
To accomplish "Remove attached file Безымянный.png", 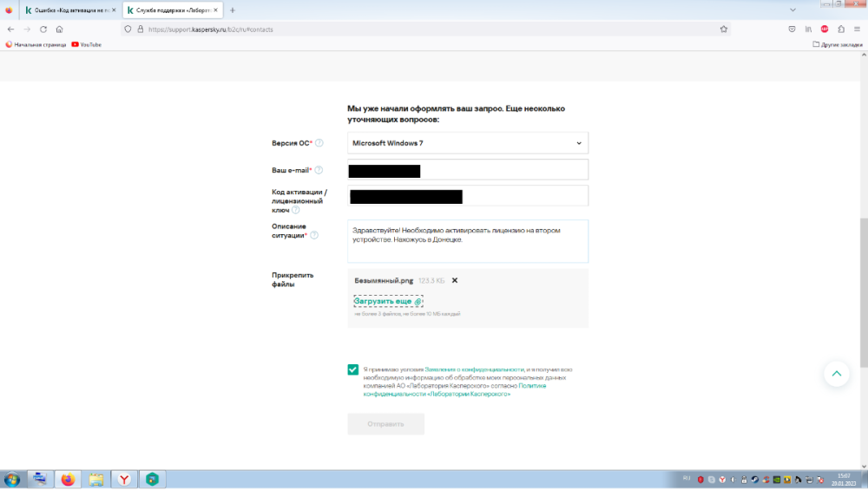I will (455, 280).
